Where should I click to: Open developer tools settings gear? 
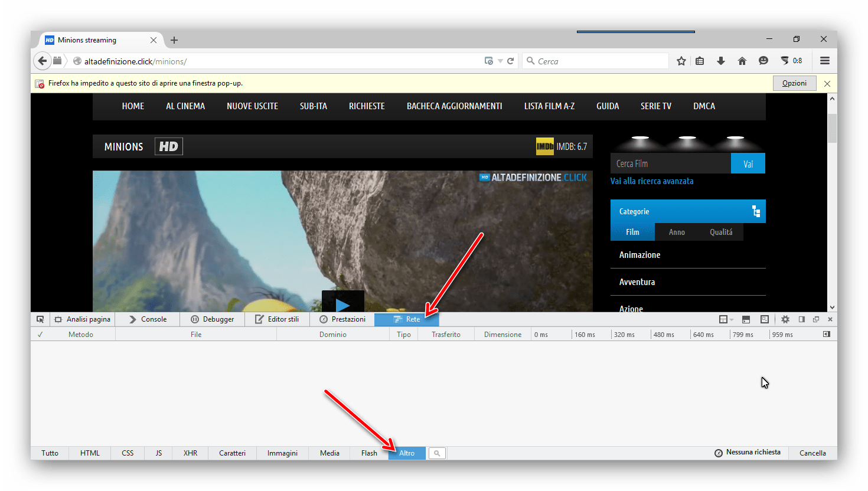click(x=785, y=319)
